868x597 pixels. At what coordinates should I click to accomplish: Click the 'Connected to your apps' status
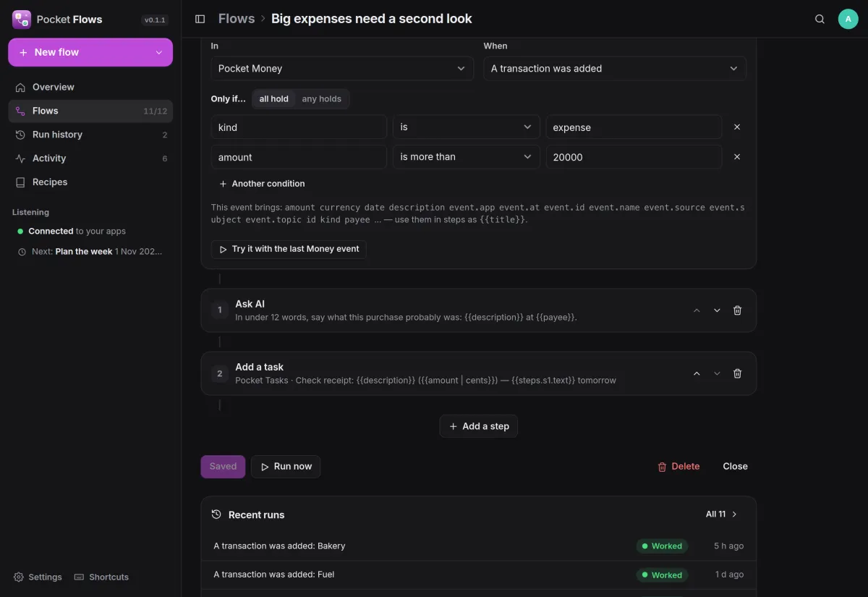pyautogui.click(x=72, y=232)
